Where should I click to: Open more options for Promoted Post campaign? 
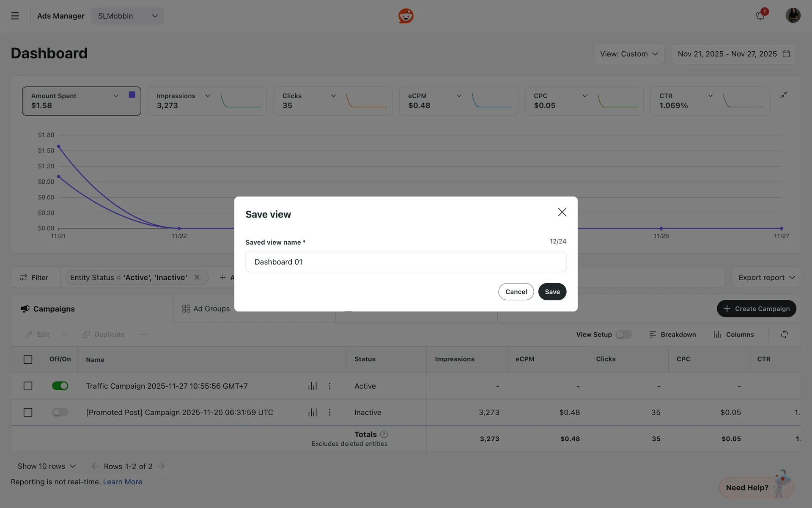(x=329, y=412)
